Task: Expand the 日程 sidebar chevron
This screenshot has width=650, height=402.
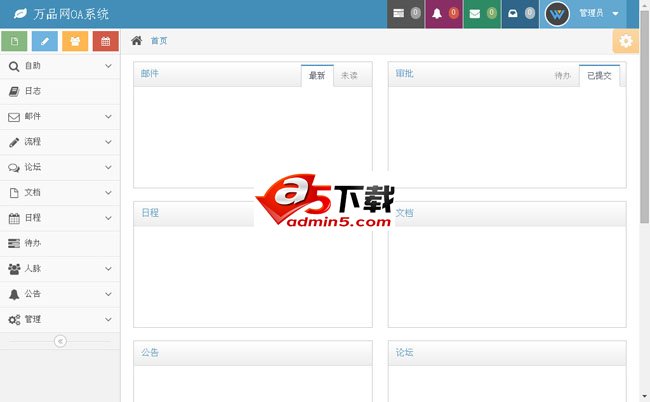Action: (108, 218)
